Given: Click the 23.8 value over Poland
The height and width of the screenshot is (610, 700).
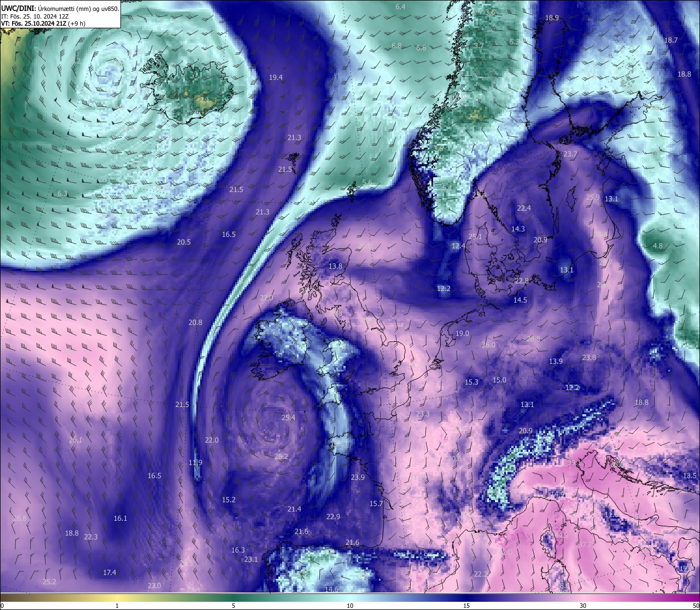Looking at the screenshot, I should (x=589, y=358).
